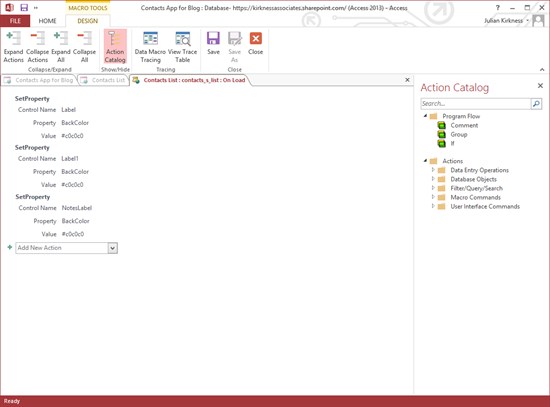Click the Data Entry Operations folder icon

coord(442,170)
